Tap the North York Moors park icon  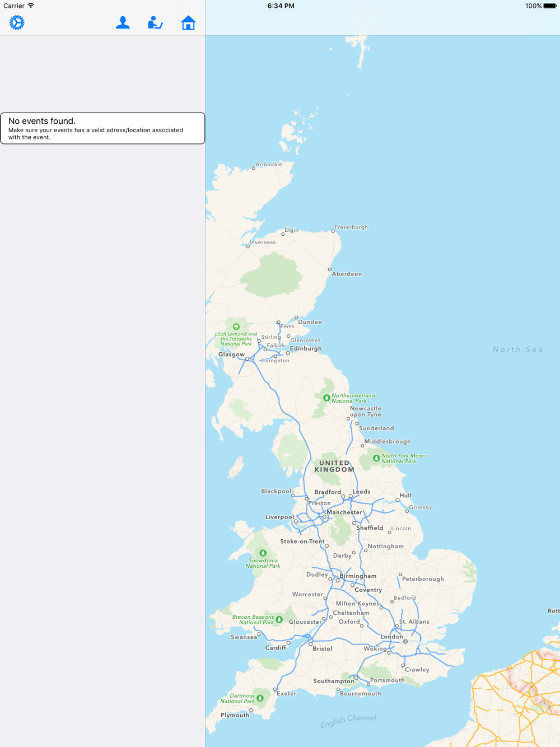click(376, 458)
